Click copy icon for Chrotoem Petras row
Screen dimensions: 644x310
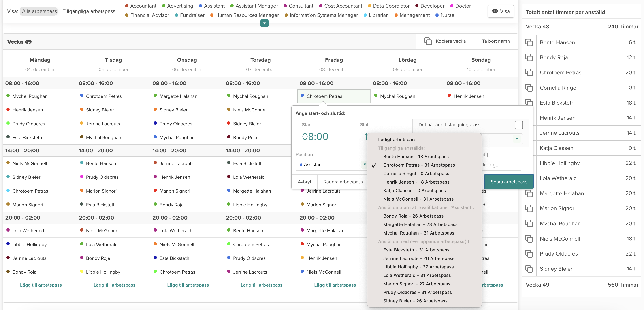click(529, 73)
